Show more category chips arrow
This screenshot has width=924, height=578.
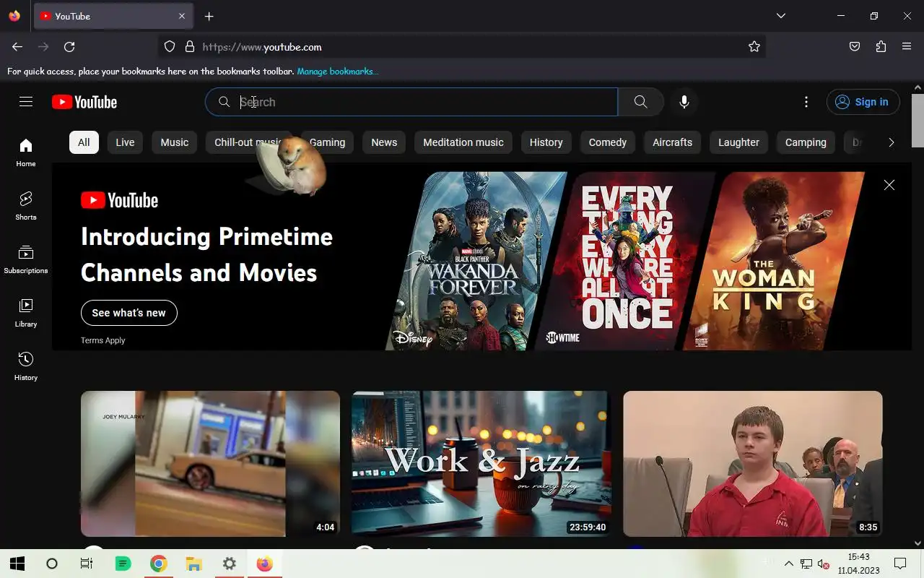pos(892,142)
